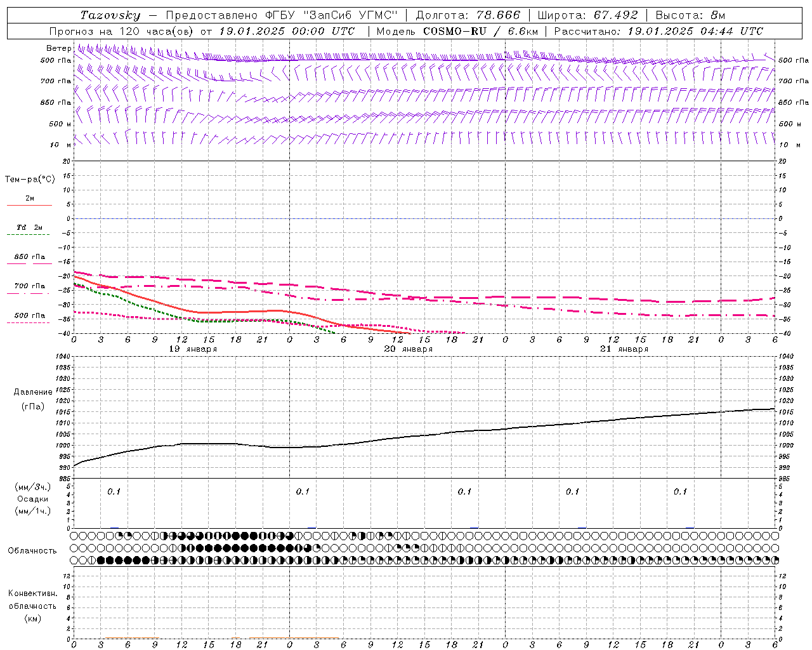
Task: Click the "Td 2м" legend label
Action: point(30,227)
